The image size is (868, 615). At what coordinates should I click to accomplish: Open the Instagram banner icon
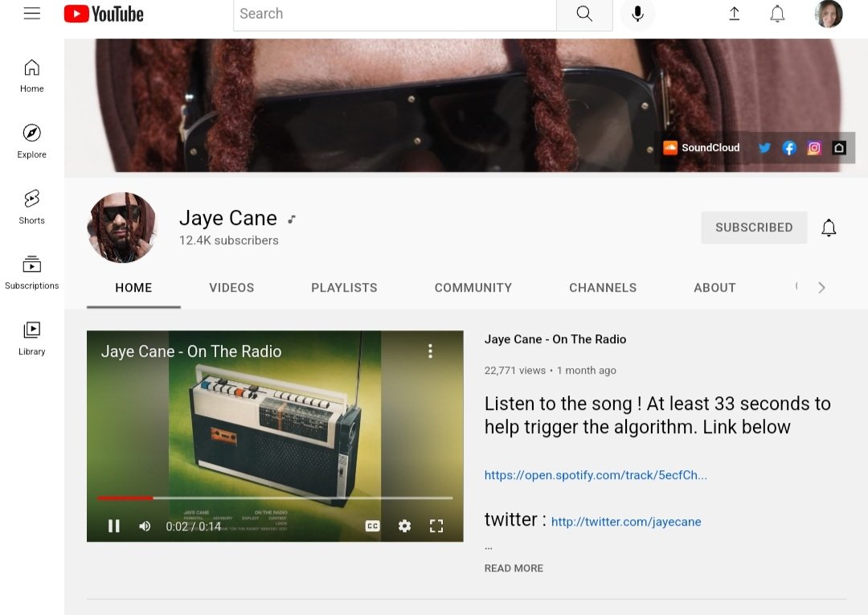[813, 148]
